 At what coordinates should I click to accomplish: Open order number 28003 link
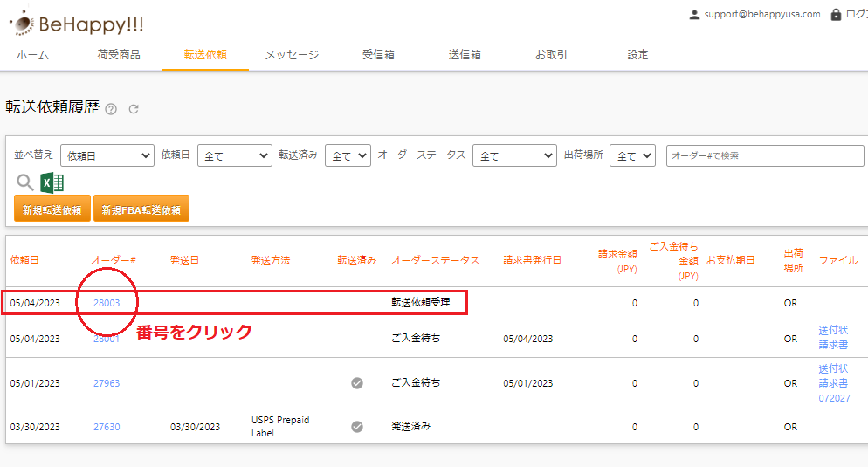tap(107, 303)
